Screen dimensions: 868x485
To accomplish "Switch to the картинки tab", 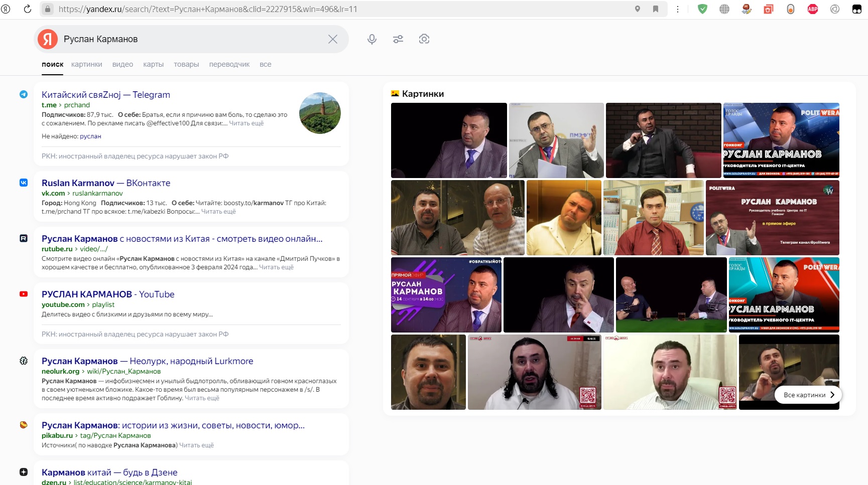I will 86,64.
